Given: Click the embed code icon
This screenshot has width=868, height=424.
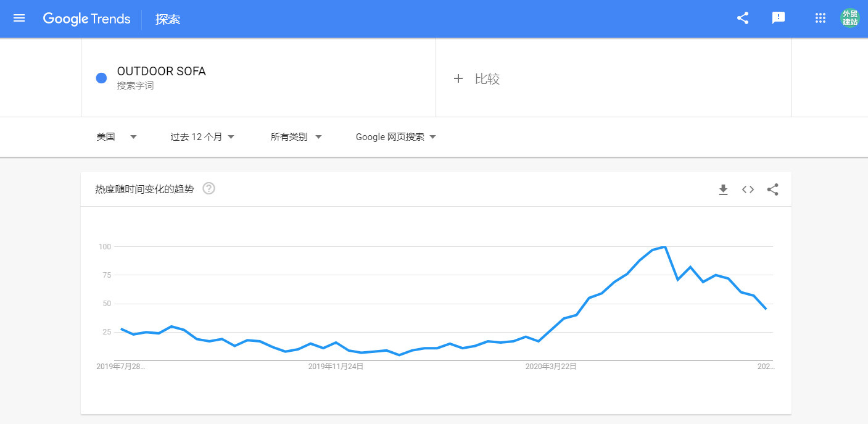Looking at the screenshot, I should click(748, 189).
